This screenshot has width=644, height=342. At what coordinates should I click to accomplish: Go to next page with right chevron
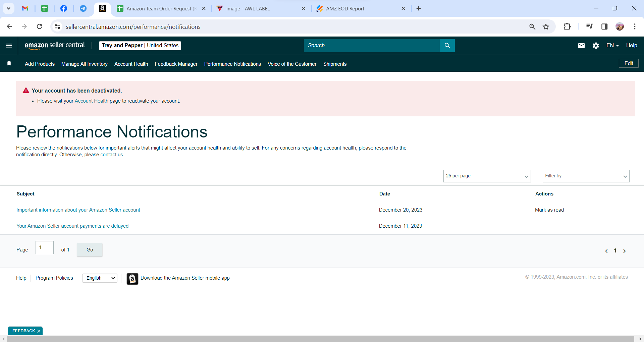[625, 251]
